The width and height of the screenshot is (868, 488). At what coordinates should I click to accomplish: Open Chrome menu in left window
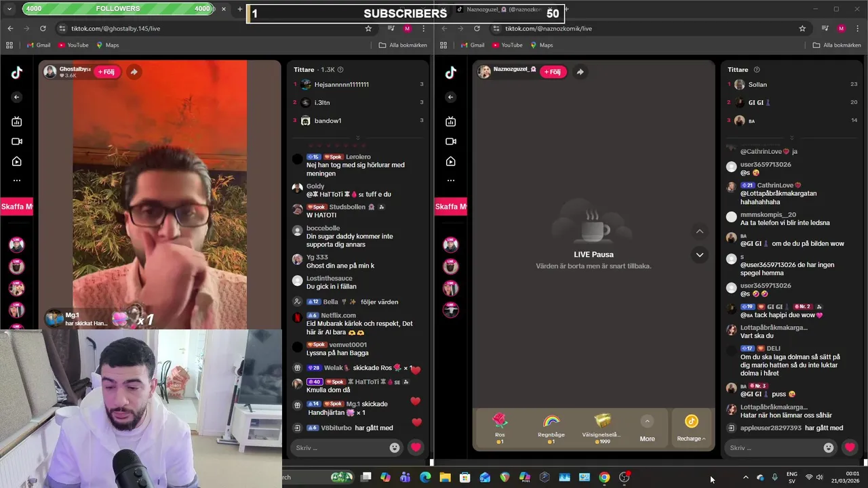point(423,28)
